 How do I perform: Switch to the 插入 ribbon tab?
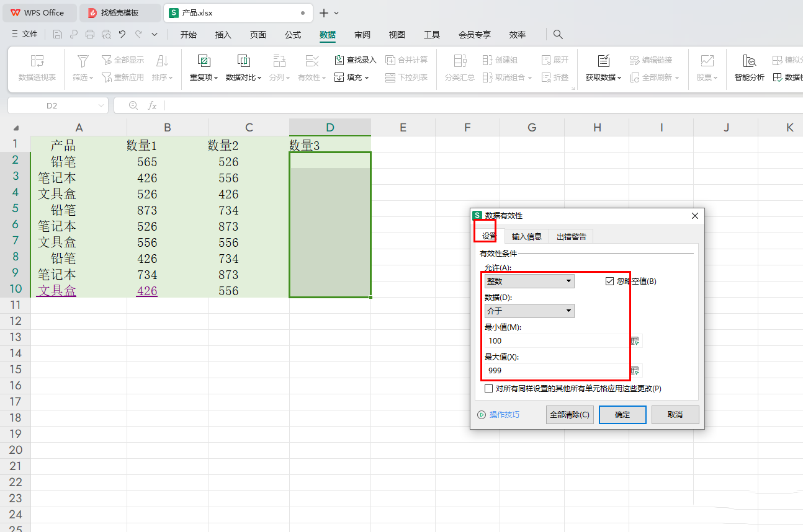tap(223, 35)
